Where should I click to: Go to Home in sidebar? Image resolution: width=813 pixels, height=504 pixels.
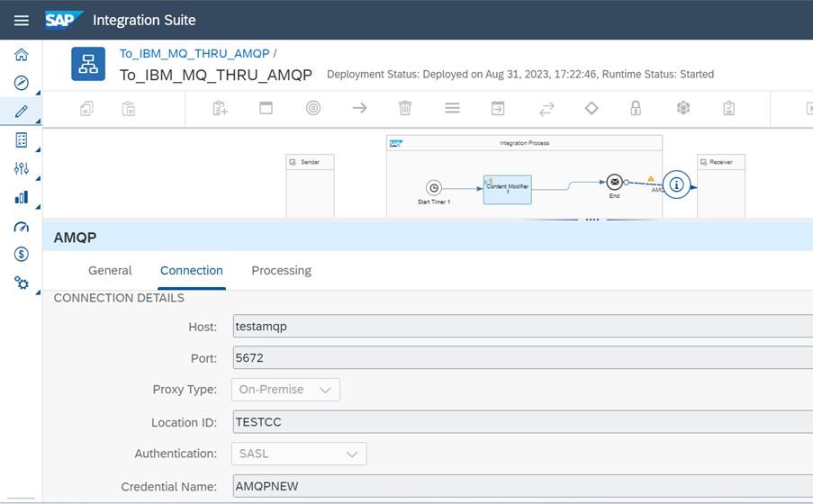pyautogui.click(x=22, y=54)
